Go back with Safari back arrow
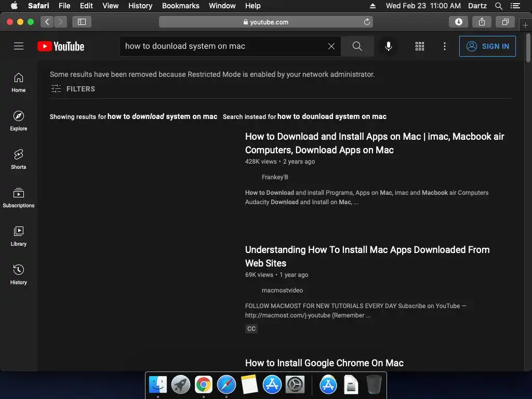 (x=47, y=22)
